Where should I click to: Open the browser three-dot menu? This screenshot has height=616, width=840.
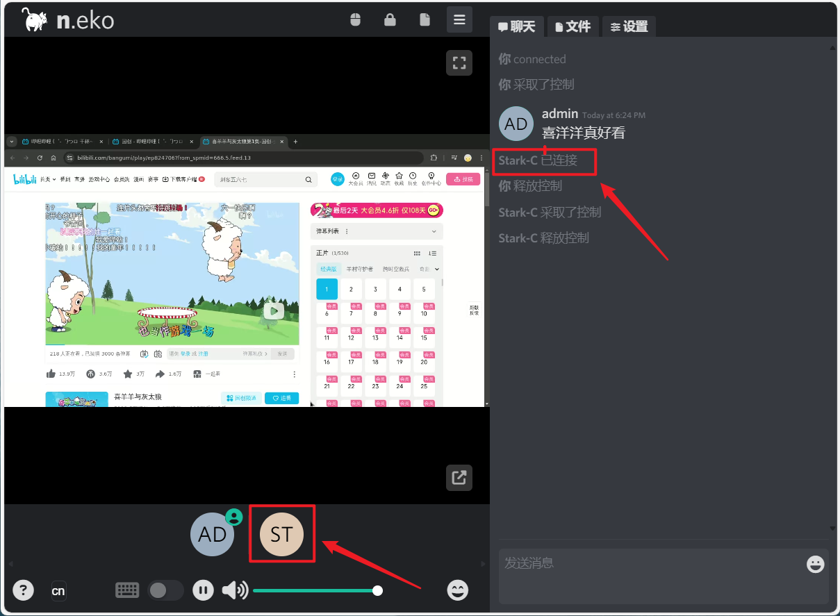[x=481, y=158]
